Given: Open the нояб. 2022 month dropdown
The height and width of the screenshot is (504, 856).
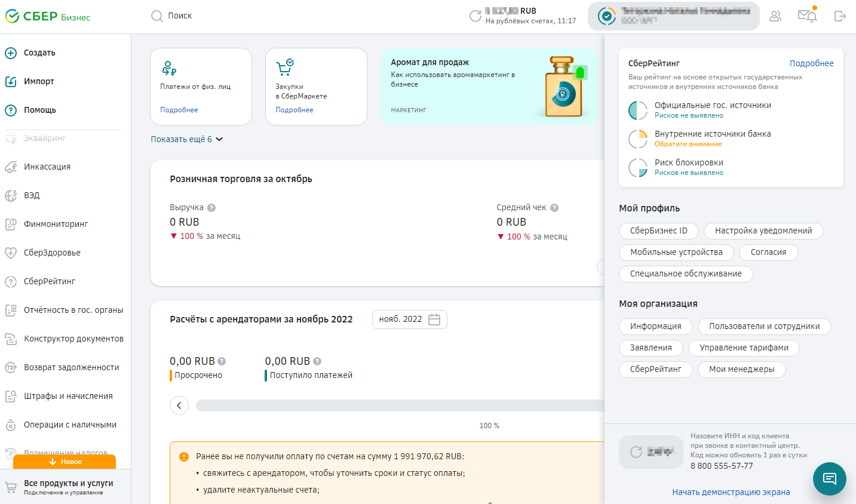Looking at the screenshot, I should click(401, 319).
